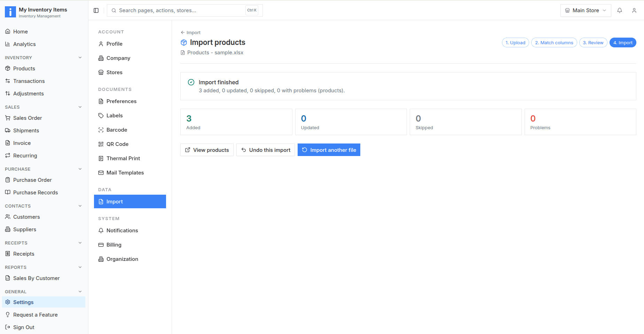Select Import in the Data settings
Viewport: 644px width, 334px height.
130,202
